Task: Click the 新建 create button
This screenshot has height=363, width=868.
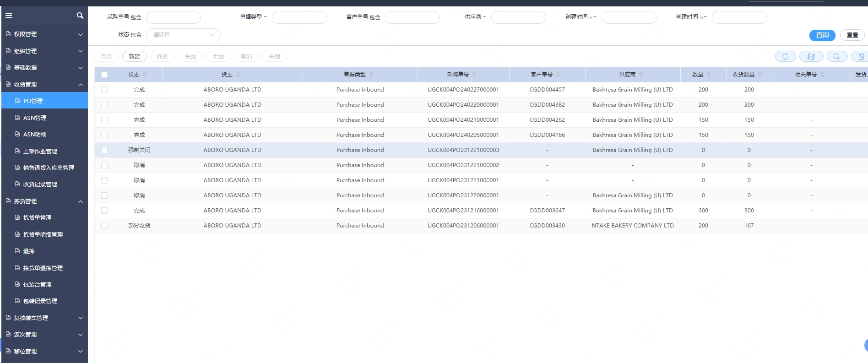Action: (x=135, y=56)
